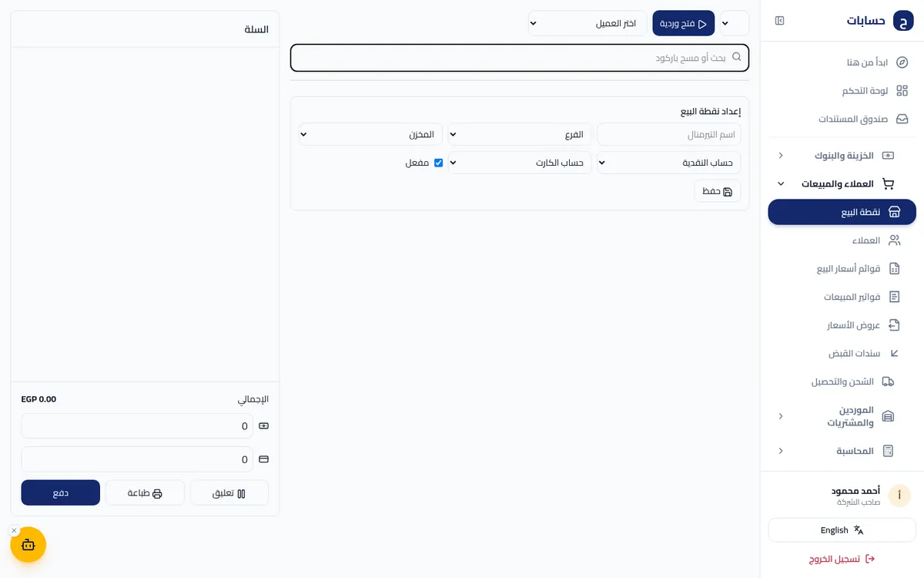Image resolution: width=924 pixels, height=578 pixels.
Task: Open the الفرع branch dropdown
Action: point(520,135)
